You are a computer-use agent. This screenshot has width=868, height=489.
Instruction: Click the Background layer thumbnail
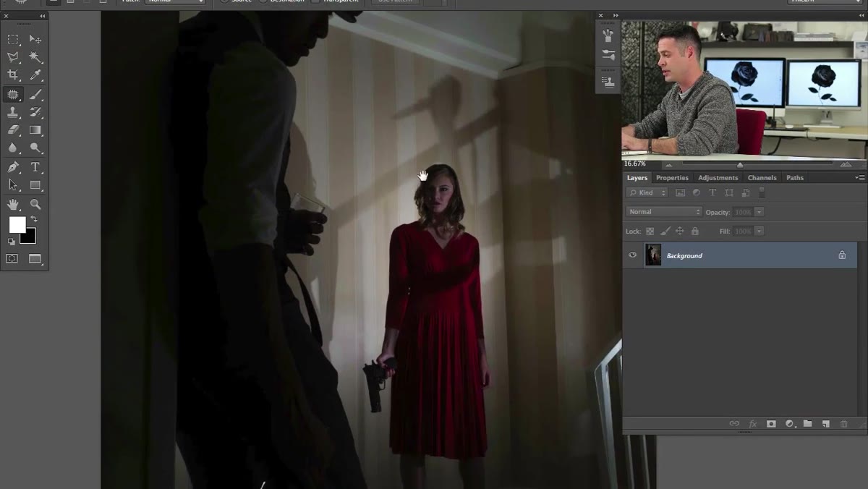[653, 255]
